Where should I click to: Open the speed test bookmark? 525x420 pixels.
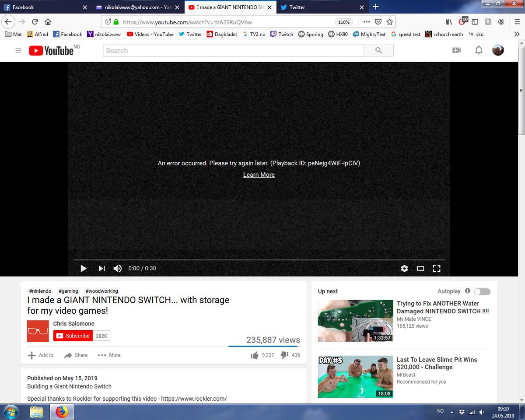click(x=406, y=34)
